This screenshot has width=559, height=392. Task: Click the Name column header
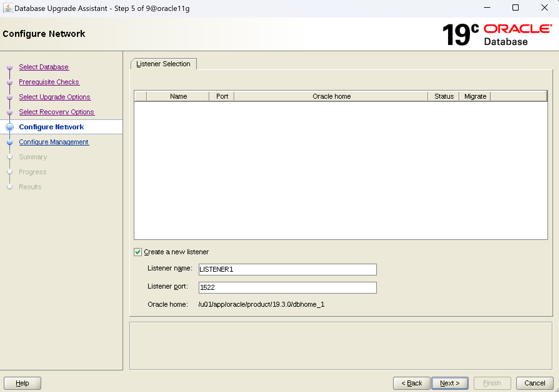tap(178, 96)
